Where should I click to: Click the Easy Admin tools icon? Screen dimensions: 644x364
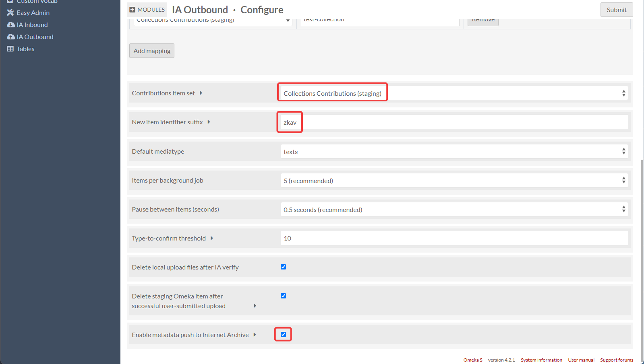coord(10,12)
